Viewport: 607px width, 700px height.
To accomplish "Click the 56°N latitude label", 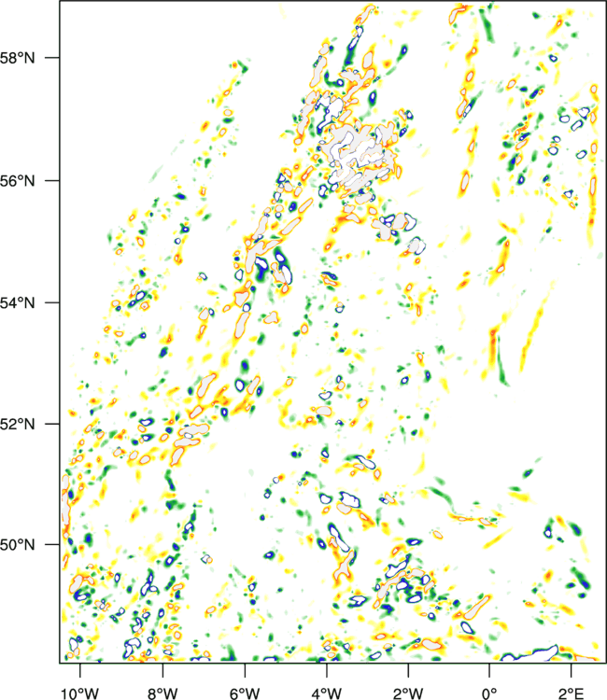I will click(x=18, y=181).
